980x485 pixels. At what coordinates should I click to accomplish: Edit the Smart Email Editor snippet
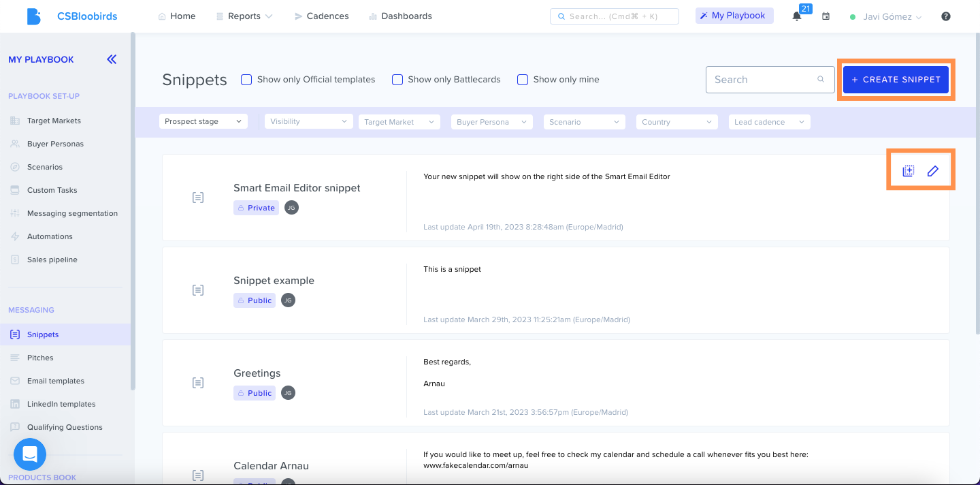933,171
